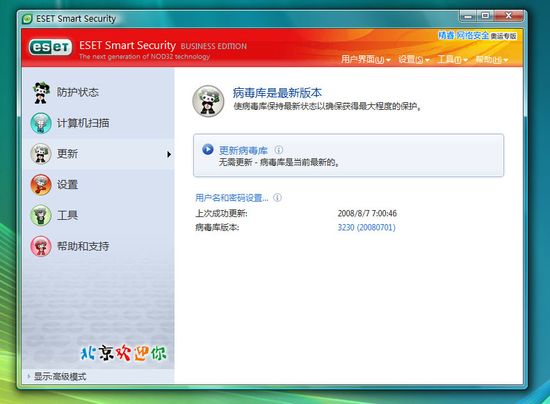Viewport: 550px width, 404px height.
Task: Open the 设置 dropdown in the top bar
Action: tap(414, 60)
